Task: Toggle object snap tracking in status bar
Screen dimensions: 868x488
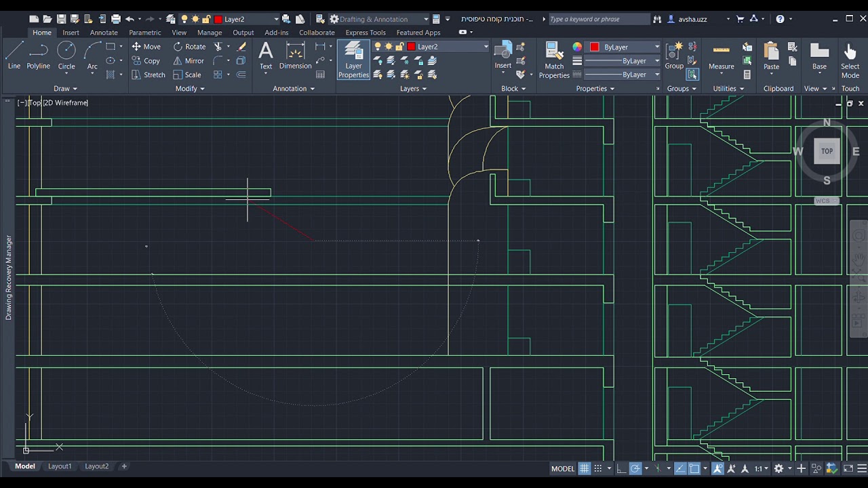Action: tap(680, 468)
